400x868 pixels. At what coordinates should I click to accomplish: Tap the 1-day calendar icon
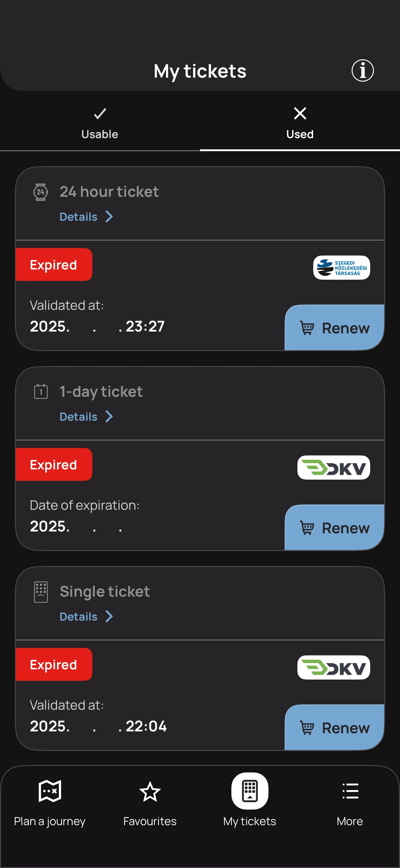point(41,391)
